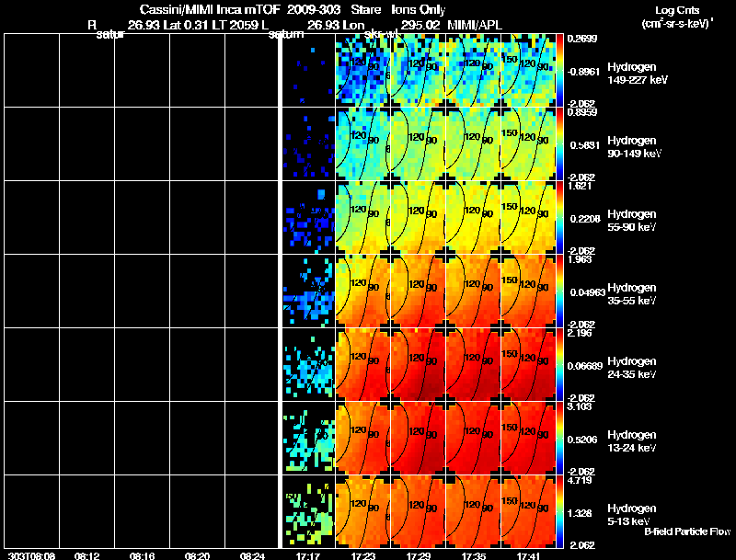Click the 'Ions Only' title text
Image resolution: width=736 pixels, height=560 pixels.
419,10
